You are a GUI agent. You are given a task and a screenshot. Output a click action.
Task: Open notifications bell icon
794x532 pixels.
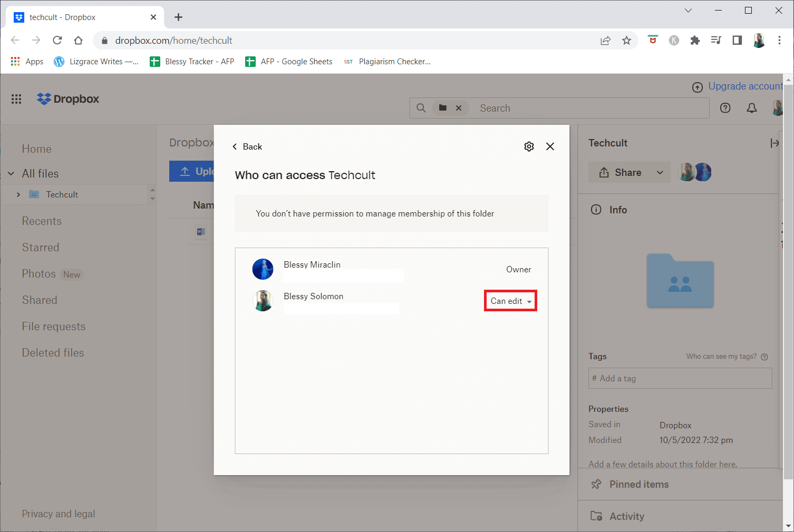point(752,108)
